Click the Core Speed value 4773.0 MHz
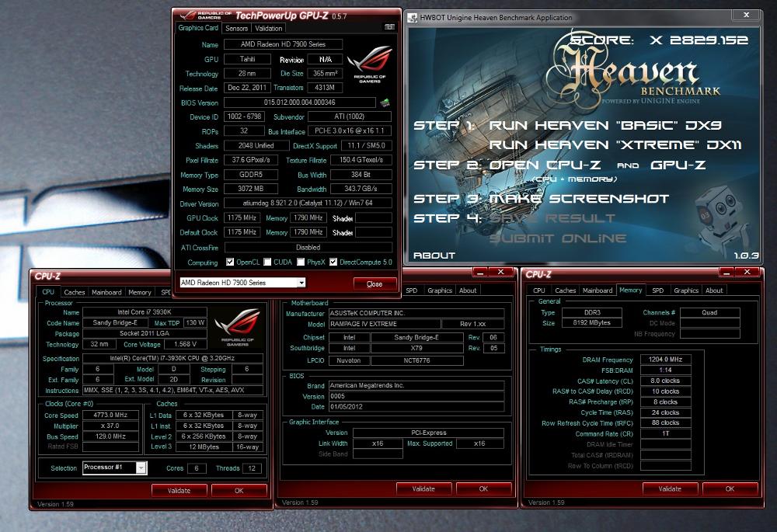 point(110,415)
